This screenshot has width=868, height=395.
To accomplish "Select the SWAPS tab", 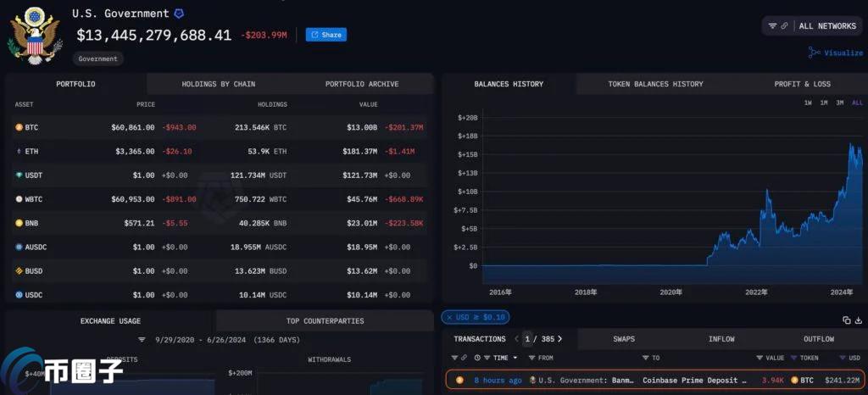I will pyautogui.click(x=624, y=338).
